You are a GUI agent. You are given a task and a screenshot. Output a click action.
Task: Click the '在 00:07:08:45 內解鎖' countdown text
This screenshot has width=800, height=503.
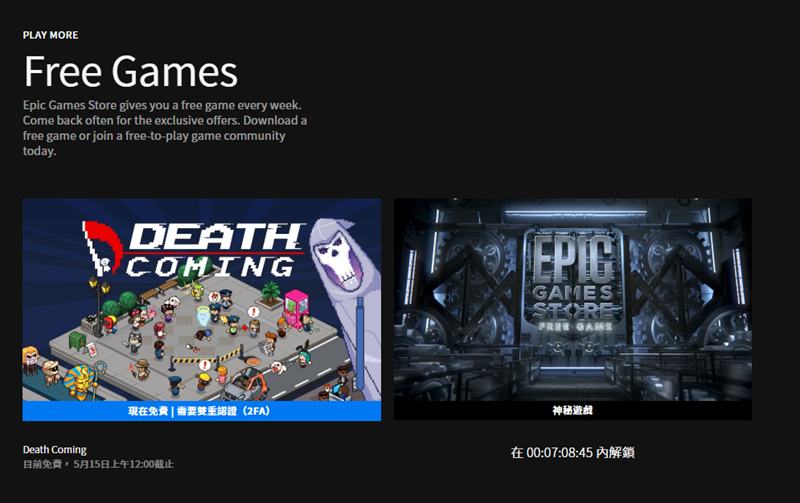pyautogui.click(x=572, y=452)
